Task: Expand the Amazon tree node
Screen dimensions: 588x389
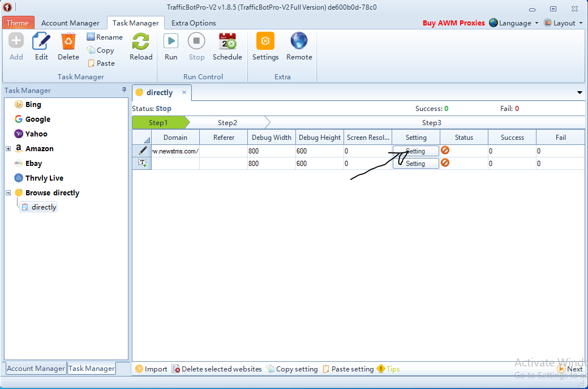Action: coord(8,149)
